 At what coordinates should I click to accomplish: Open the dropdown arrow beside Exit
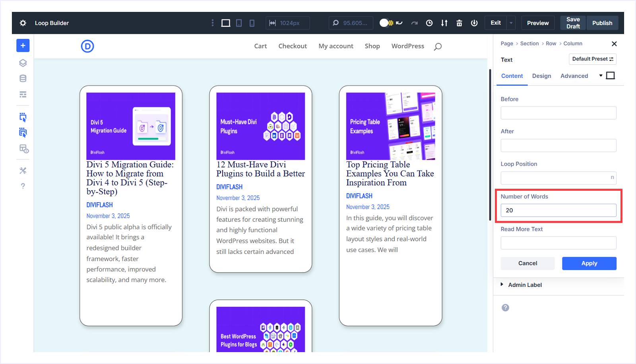coord(511,23)
